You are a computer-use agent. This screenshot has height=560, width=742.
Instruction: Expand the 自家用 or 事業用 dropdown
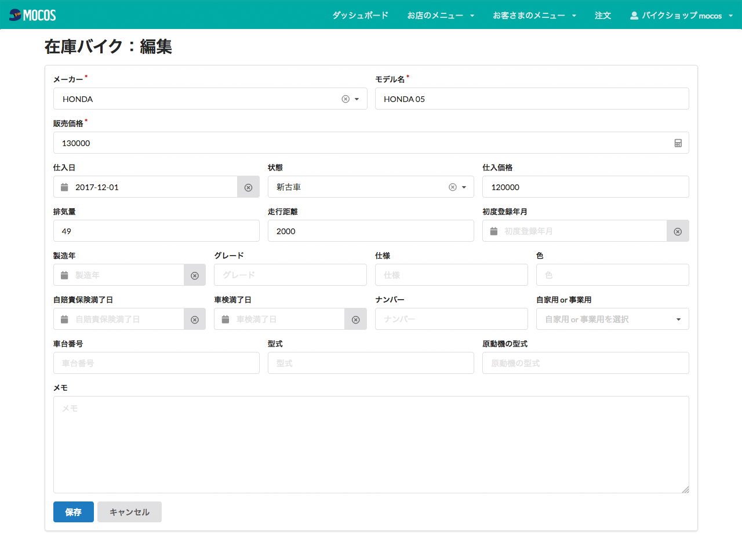(x=613, y=319)
